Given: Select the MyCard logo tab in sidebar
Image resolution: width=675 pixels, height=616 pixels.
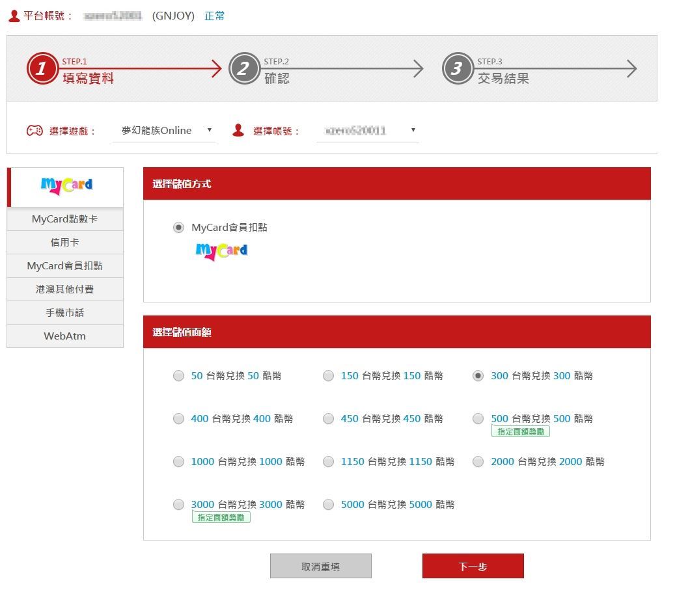Looking at the screenshot, I should tap(65, 187).
